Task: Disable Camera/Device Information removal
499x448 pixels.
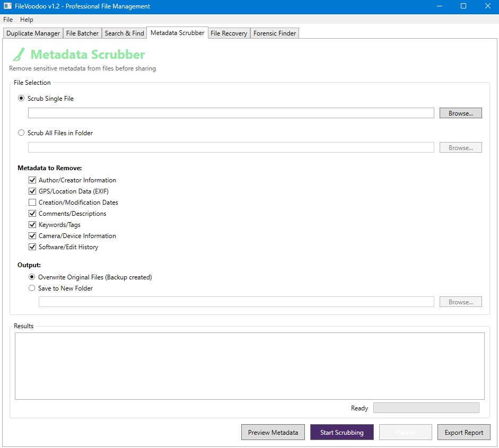Action: point(32,236)
